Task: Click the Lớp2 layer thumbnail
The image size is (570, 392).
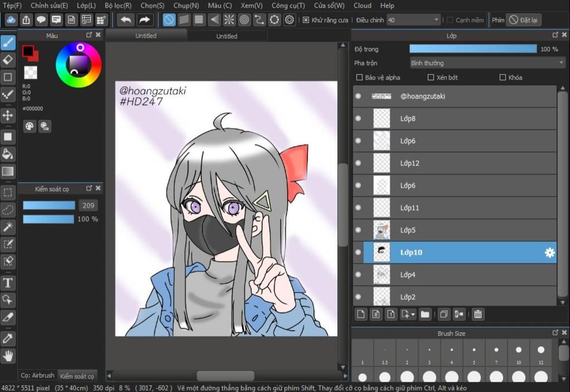Action: [x=382, y=296]
